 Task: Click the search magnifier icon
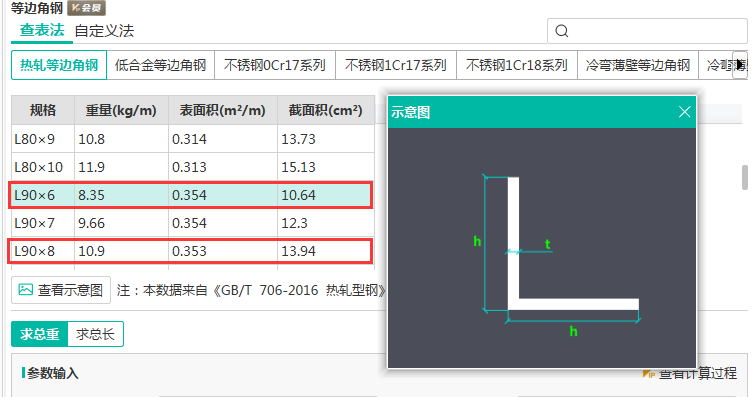[562, 31]
